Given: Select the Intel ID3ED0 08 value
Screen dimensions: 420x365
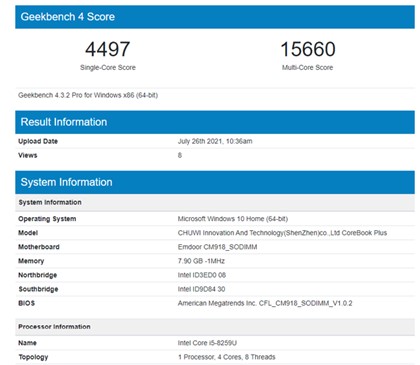Looking at the screenshot, I should point(202,275).
